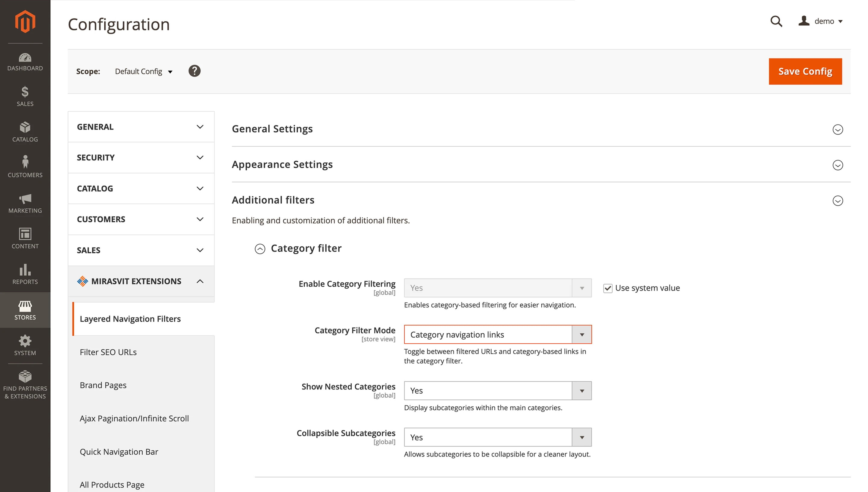Image resolution: width=868 pixels, height=492 pixels.
Task: Open the Sales section icon in sidebar
Action: [25, 97]
